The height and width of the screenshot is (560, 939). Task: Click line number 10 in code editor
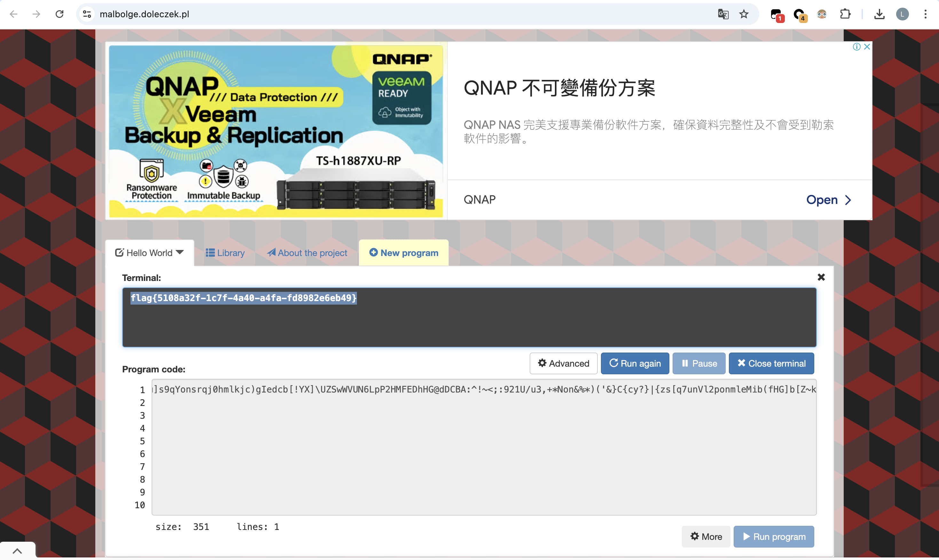pyautogui.click(x=140, y=505)
